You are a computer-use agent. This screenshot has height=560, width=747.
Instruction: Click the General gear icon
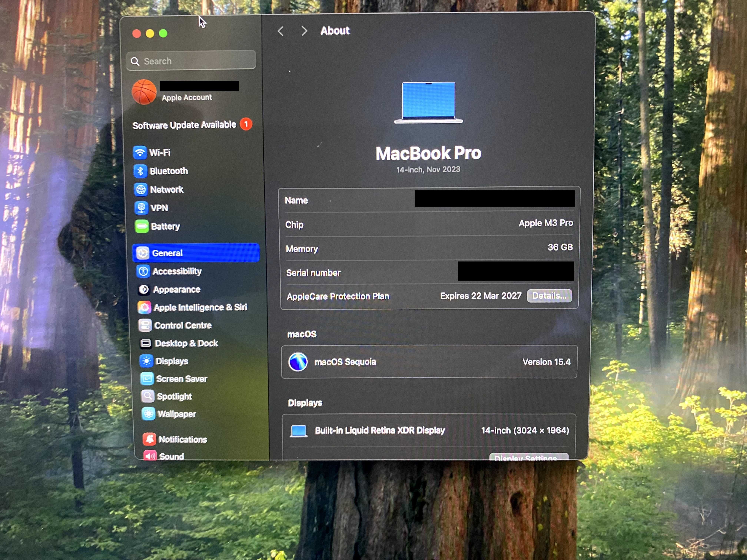tap(142, 253)
